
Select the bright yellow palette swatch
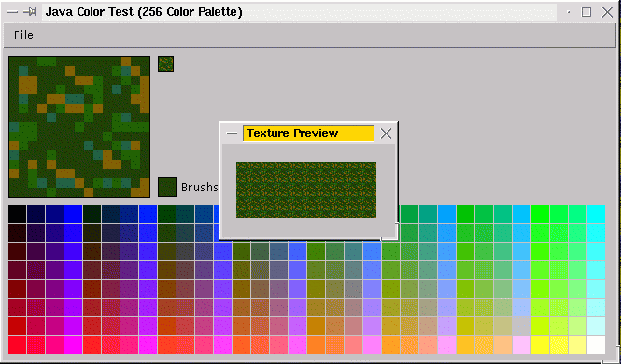[540, 344]
